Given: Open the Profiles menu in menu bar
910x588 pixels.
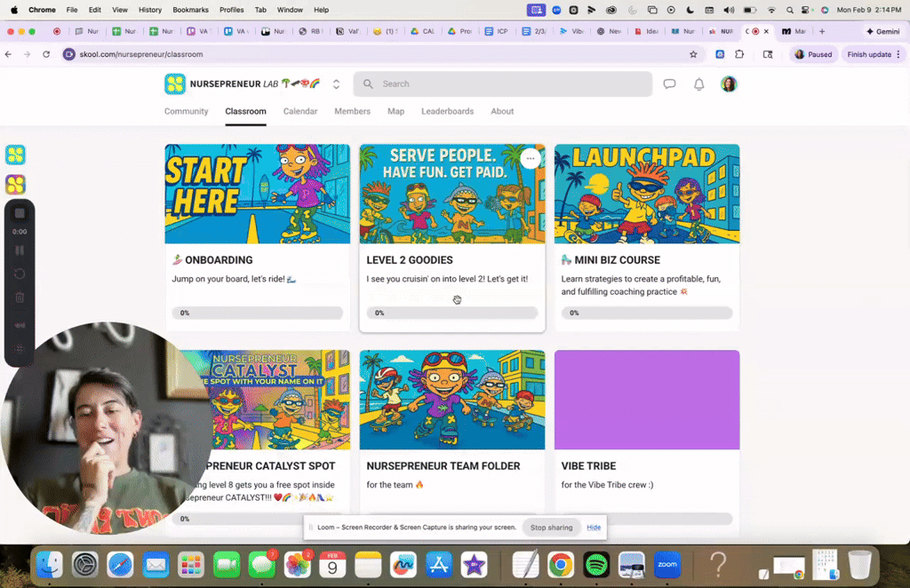Looking at the screenshot, I should tap(232, 10).
